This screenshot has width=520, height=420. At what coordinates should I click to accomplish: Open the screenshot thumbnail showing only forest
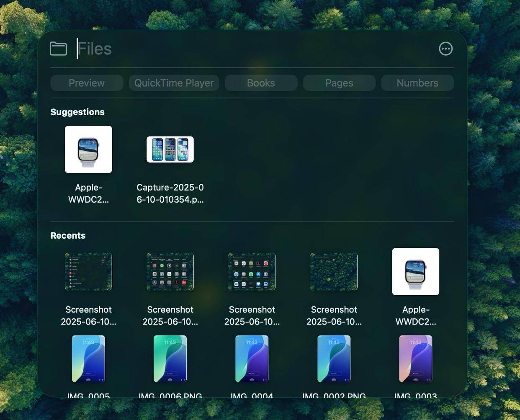(334, 271)
